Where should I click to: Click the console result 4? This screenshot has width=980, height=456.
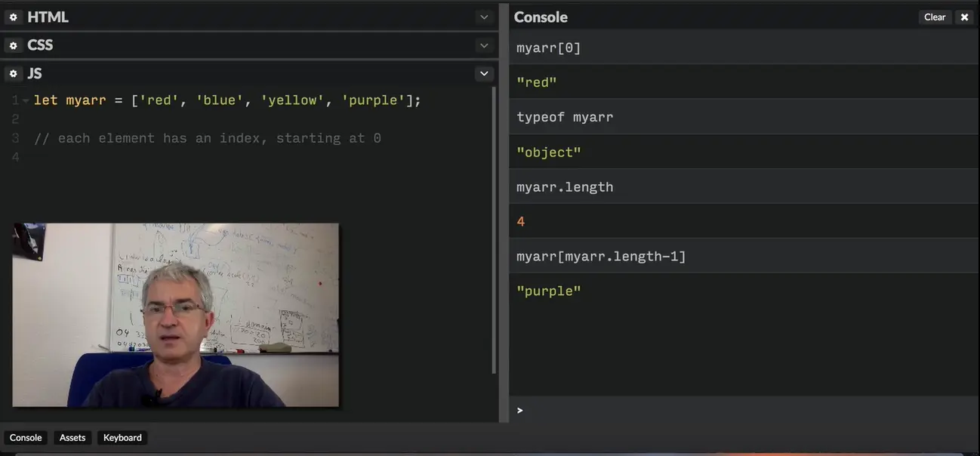click(520, 221)
